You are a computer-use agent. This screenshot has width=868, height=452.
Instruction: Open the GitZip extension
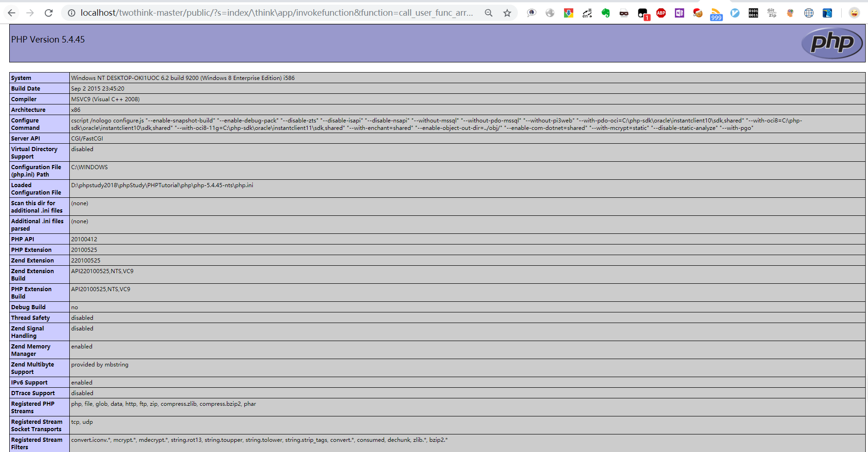(771, 12)
